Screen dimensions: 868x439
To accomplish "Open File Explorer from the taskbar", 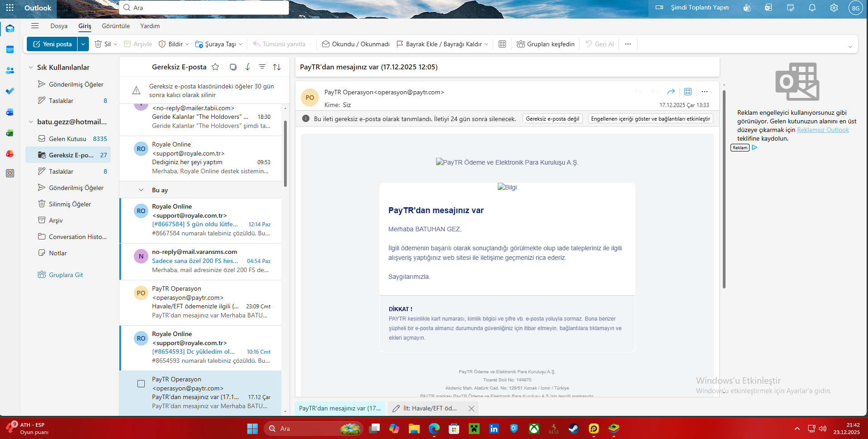I will point(414,429).
